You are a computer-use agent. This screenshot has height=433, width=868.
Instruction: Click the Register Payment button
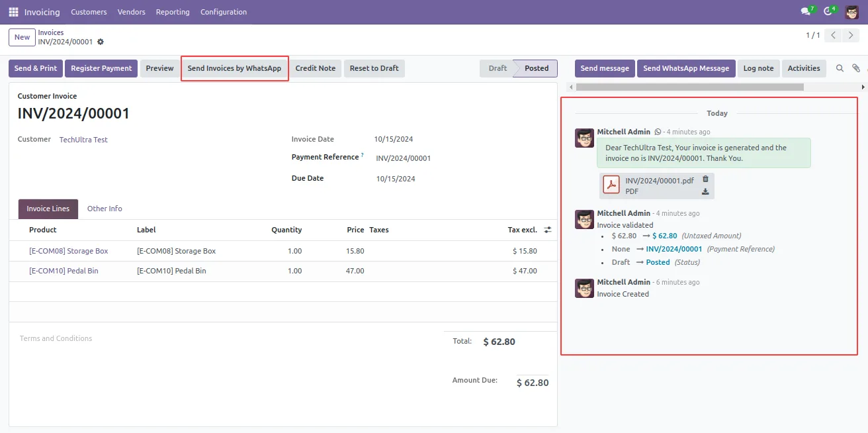101,68
